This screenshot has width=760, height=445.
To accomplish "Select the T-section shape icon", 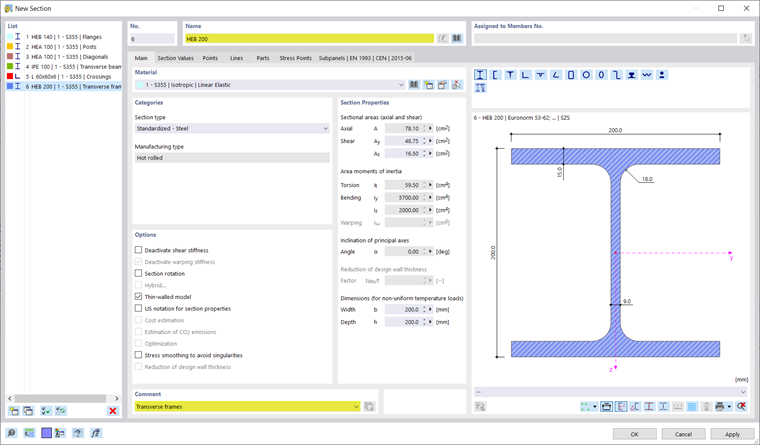I will pyautogui.click(x=510, y=75).
